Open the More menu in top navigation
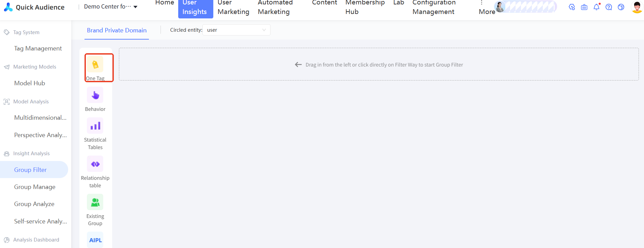 point(487,8)
